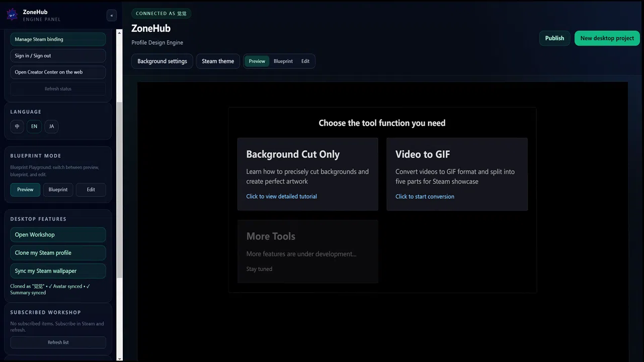Image resolution: width=644 pixels, height=362 pixels.
Task: Open the Video to GIF card
Action: tap(457, 174)
